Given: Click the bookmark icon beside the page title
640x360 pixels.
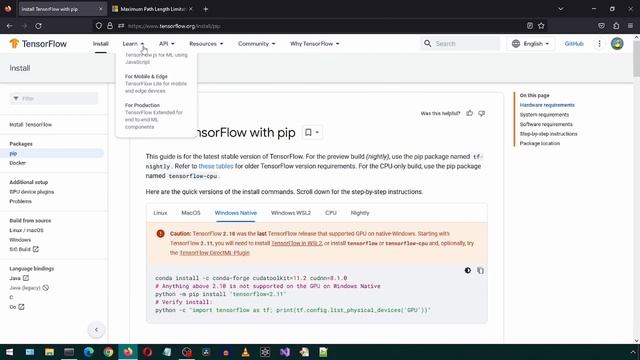Looking at the screenshot, I should 312,132.
